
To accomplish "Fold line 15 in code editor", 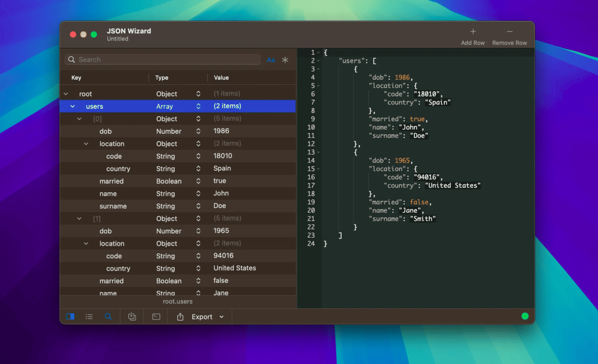I will tap(318, 169).
